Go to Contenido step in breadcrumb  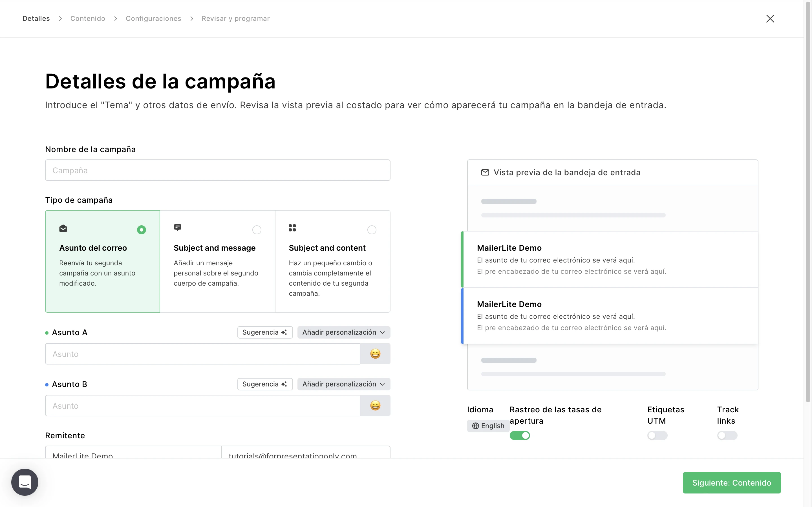pos(88,18)
